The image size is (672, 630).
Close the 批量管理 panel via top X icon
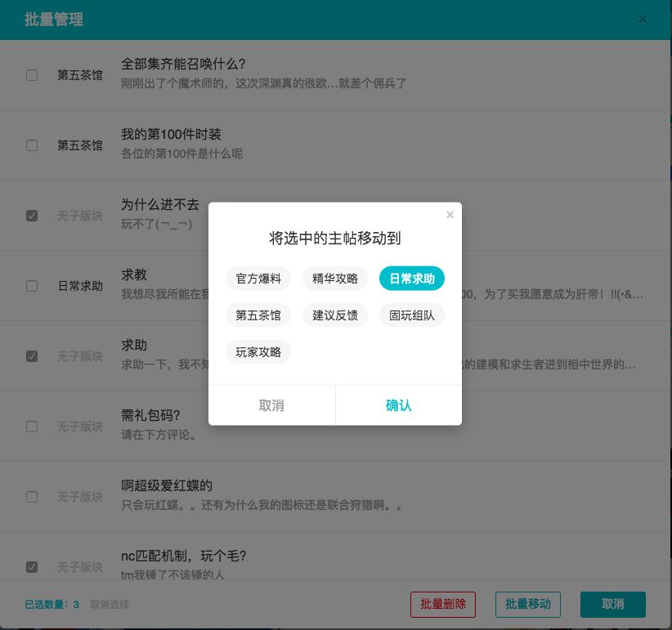pyautogui.click(x=643, y=20)
